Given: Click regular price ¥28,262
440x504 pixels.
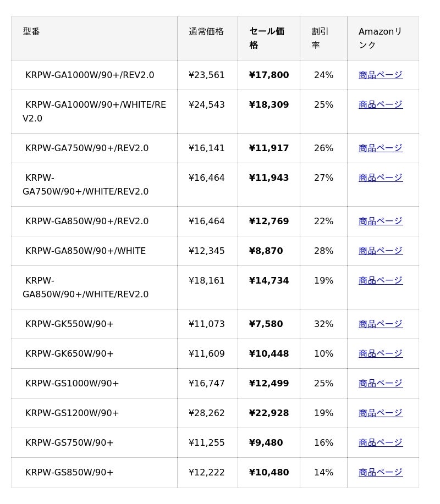Looking at the screenshot, I should point(206,413).
